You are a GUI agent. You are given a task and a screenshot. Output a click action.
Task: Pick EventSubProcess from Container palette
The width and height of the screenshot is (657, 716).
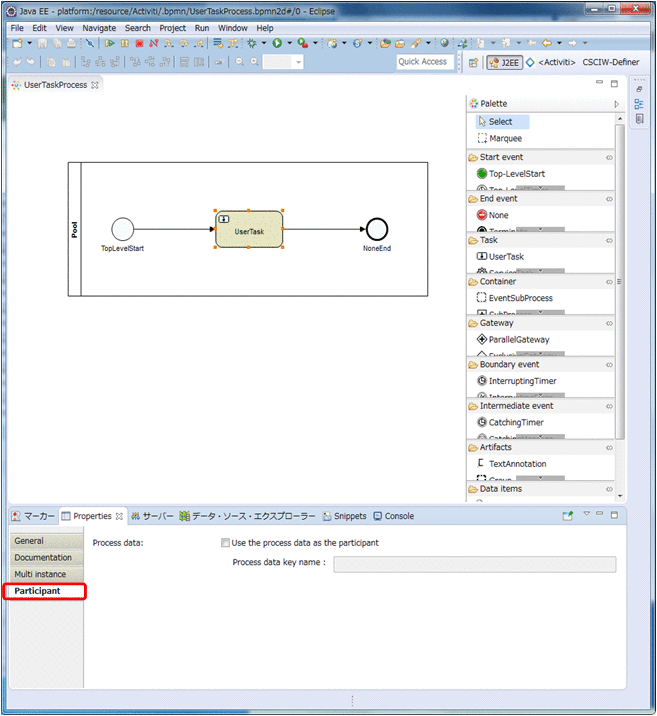pyautogui.click(x=519, y=298)
